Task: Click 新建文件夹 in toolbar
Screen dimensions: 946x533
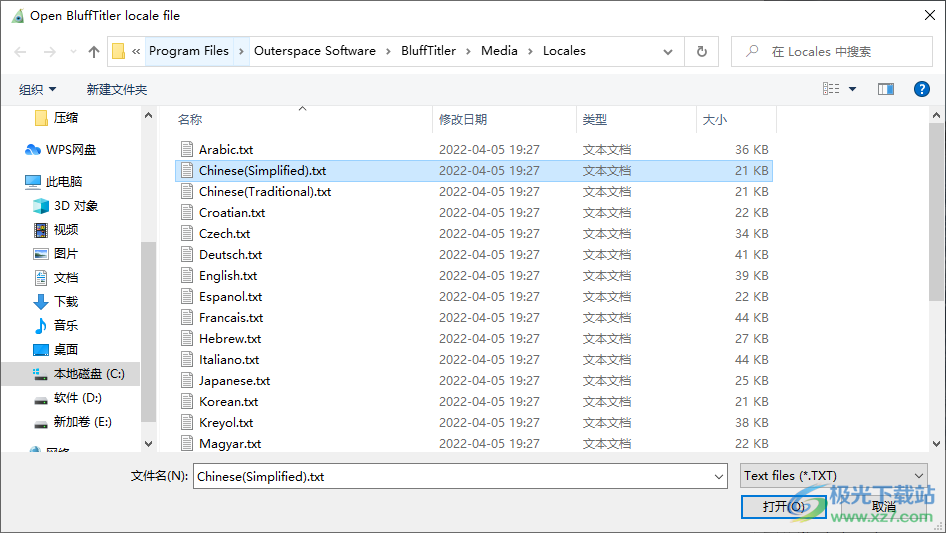Action: (117, 89)
